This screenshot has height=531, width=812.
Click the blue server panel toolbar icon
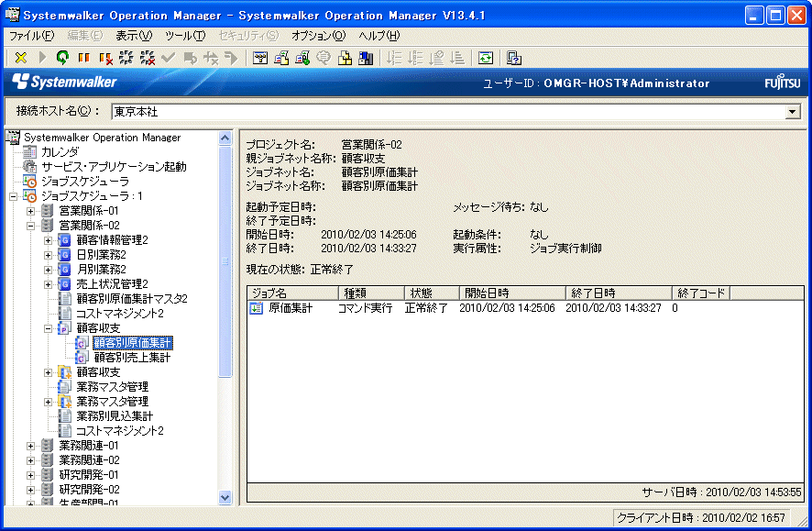pyautogui.click(x=366, y=58)
